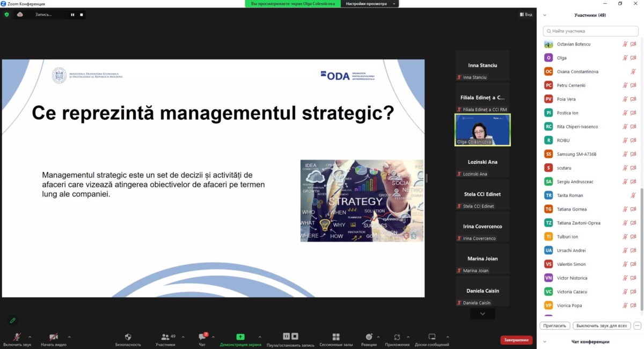Click the Вид layout view button
The image size is (644, 349).
[x=526, y=14]
